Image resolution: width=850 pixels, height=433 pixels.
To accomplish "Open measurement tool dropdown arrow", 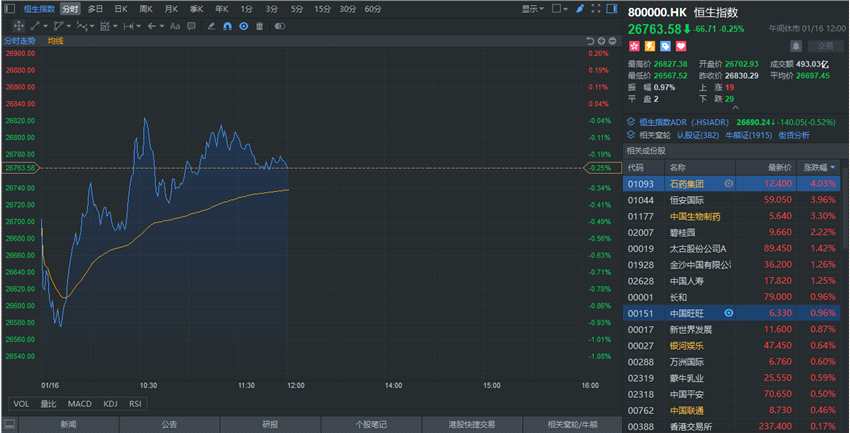I will click(x=138, y=27).
